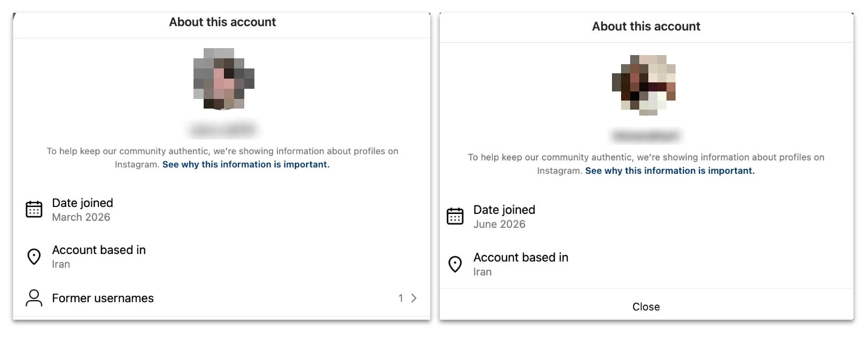Click blurred username in right dialog
The height and width of the screenshot is (338, 868).
click(x=646, y=136)
